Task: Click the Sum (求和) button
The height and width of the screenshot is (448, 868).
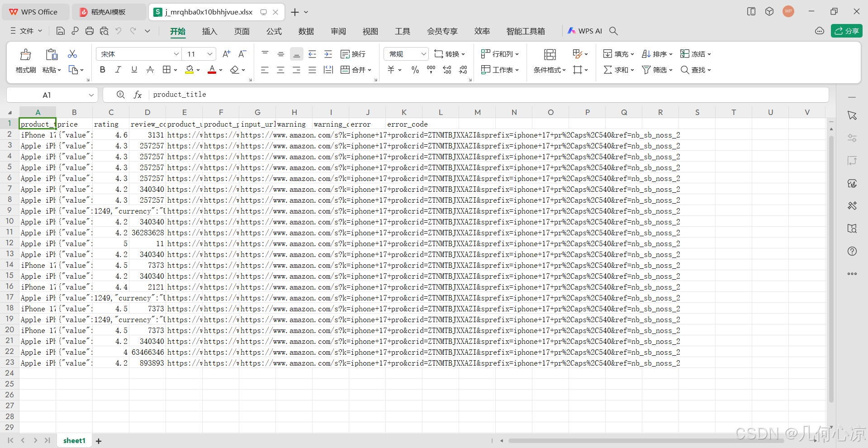Action: (x=619, y=70)
